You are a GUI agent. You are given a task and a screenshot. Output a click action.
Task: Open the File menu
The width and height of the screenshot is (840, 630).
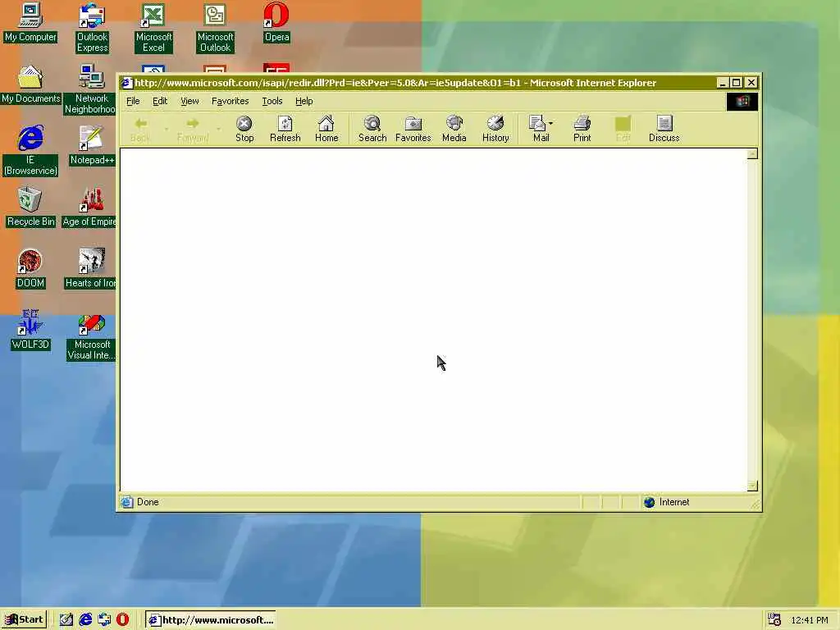click(x=133, y=101)
